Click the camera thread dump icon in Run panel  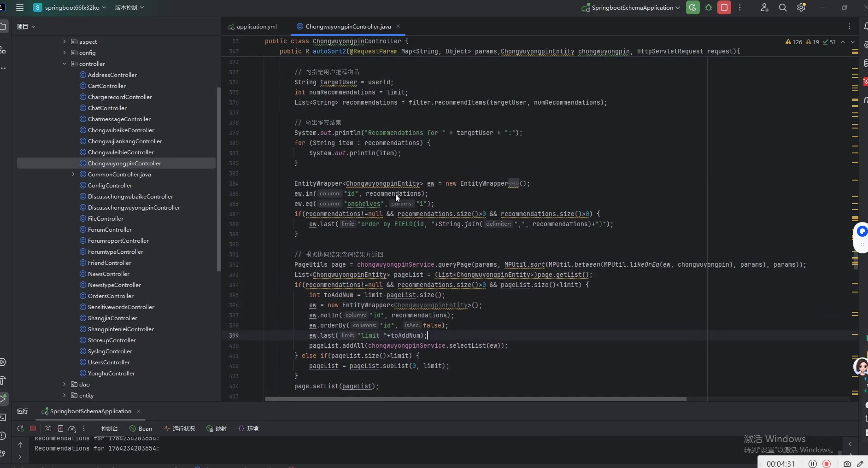(x=48, y=428)
